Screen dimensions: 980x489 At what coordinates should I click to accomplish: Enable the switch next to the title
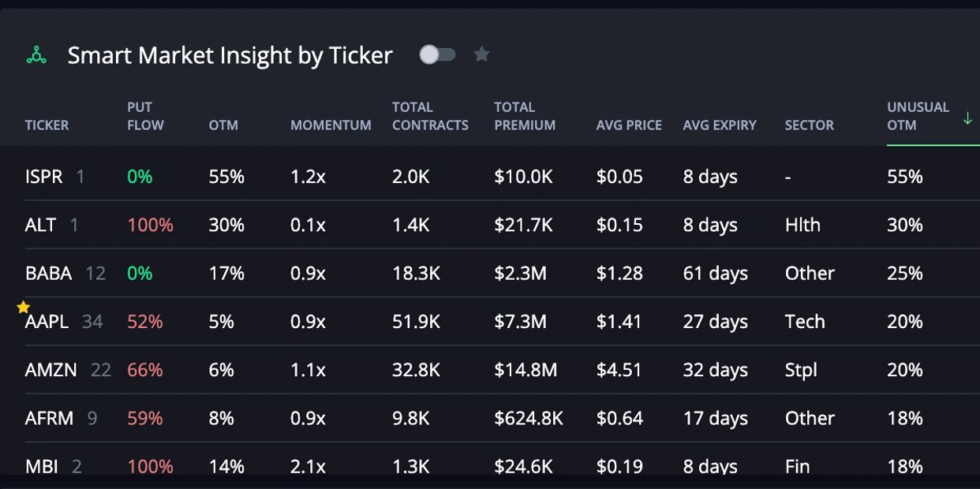click(x=439, y=54)
